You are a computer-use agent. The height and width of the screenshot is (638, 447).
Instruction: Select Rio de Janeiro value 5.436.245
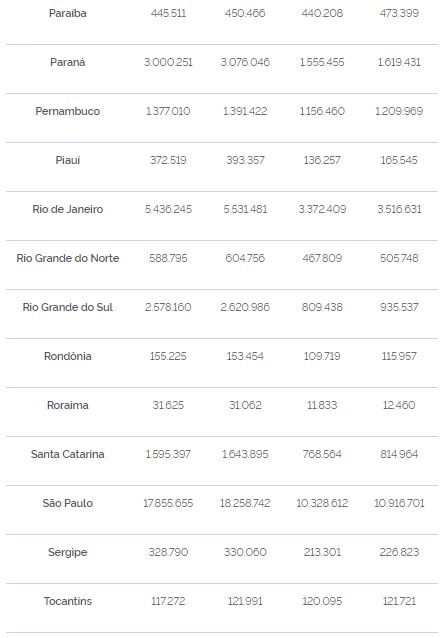tap(168, 209)
